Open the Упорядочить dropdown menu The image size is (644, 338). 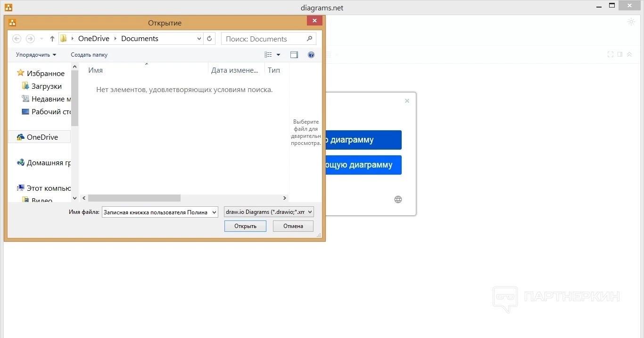[x=36, y=55]
